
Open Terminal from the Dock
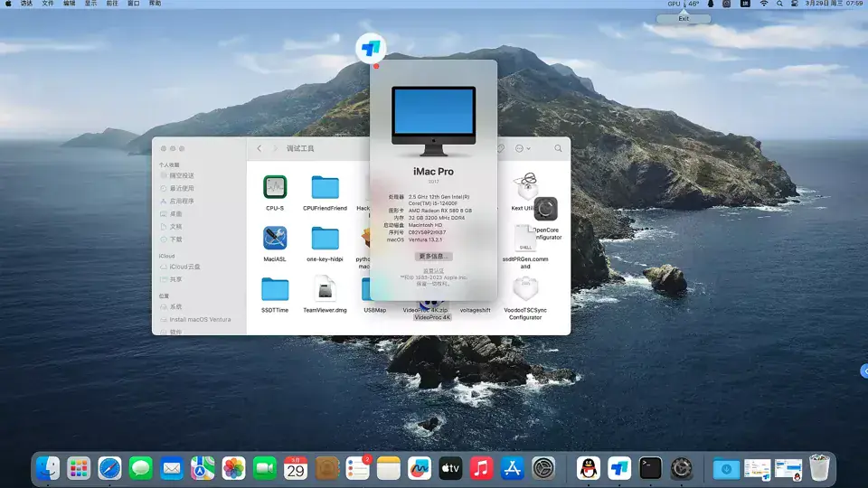click(650, 469)
